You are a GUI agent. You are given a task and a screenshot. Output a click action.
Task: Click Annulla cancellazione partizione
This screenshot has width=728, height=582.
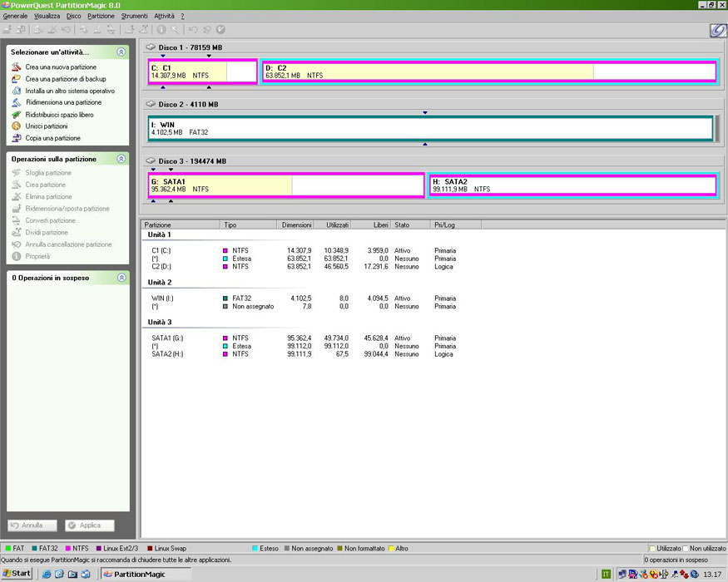pyautogui.click(x=68, y=244)
